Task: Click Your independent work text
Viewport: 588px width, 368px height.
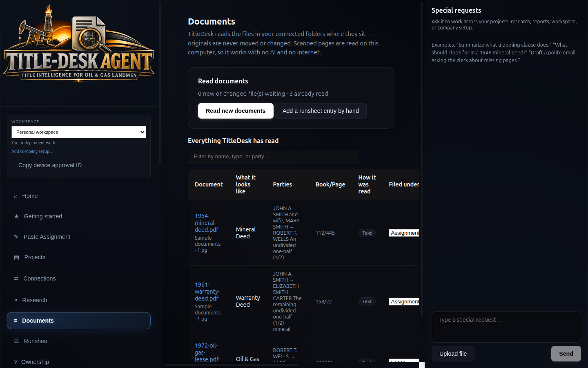Action: [x=33, y=143]
